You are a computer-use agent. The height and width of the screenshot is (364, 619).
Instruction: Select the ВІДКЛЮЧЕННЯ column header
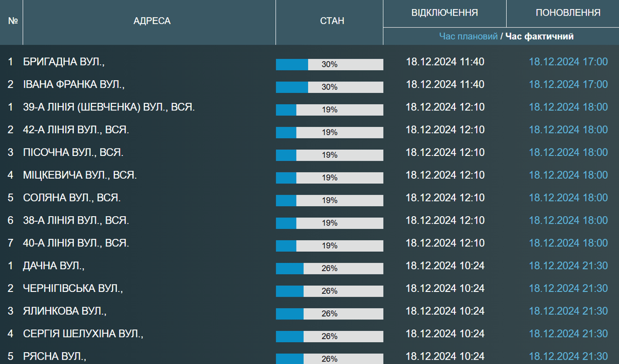click(x=445, y=13)
